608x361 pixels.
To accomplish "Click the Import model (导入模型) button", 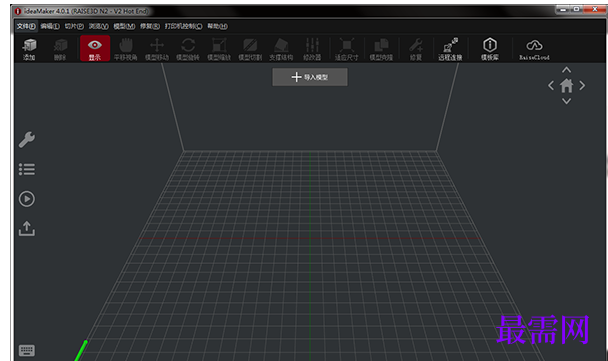I will coord(310,77).
